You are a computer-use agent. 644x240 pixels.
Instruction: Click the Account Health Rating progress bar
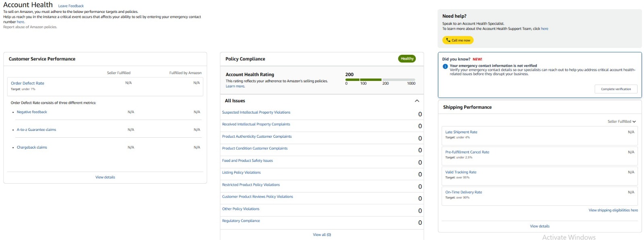(x=380, y=80)
